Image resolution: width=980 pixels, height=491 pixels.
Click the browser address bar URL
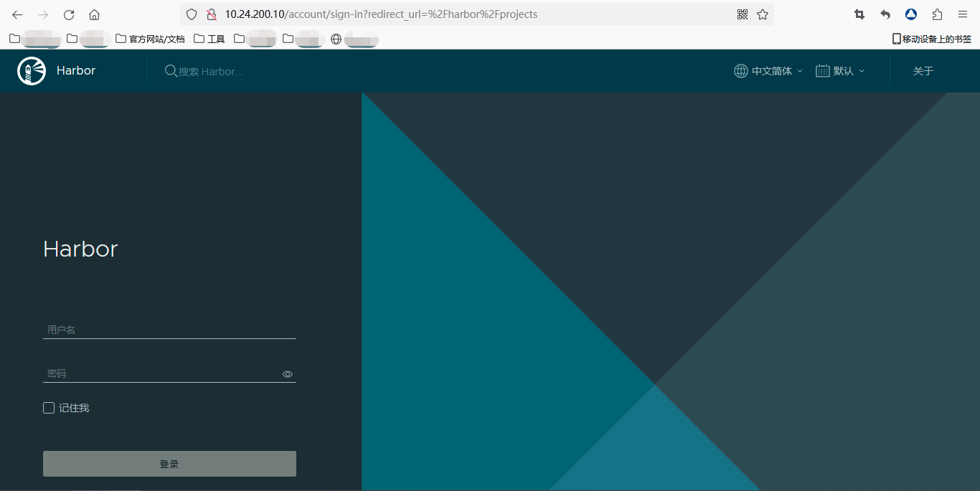point(381,14)
